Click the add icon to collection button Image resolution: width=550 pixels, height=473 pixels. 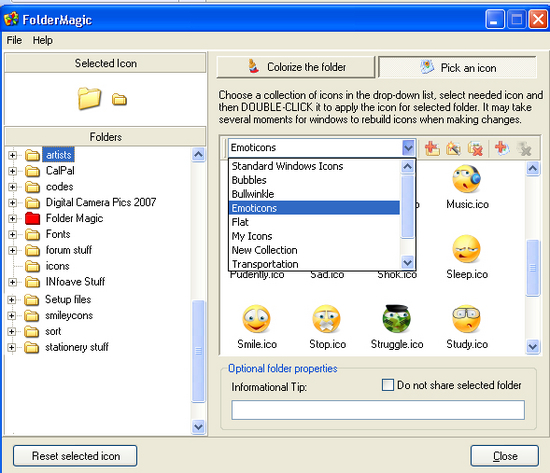pos(502,148)
